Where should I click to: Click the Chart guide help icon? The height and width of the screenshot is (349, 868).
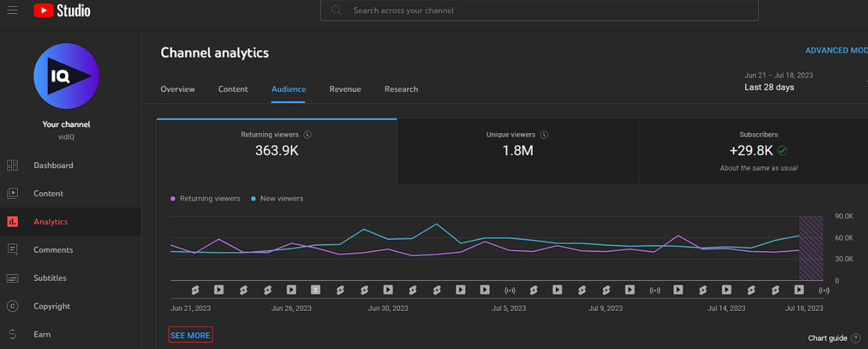click(x=855, y=338)
